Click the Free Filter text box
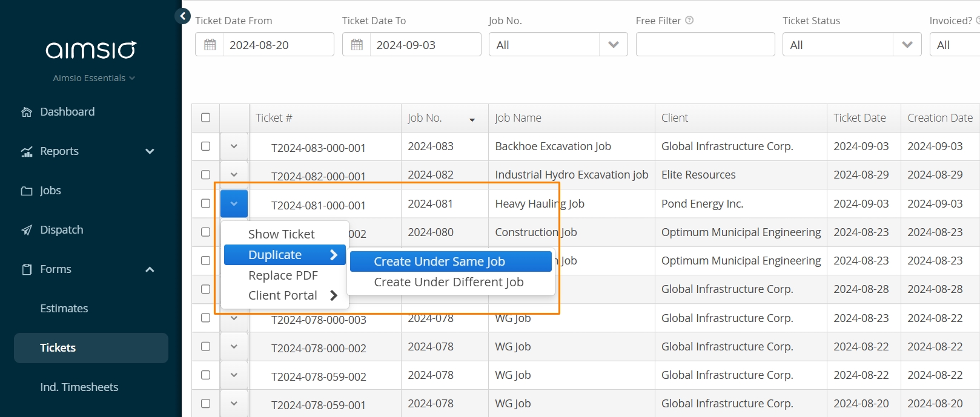The width and height of the screenshot is (980, 417). [x=705, y=45]
